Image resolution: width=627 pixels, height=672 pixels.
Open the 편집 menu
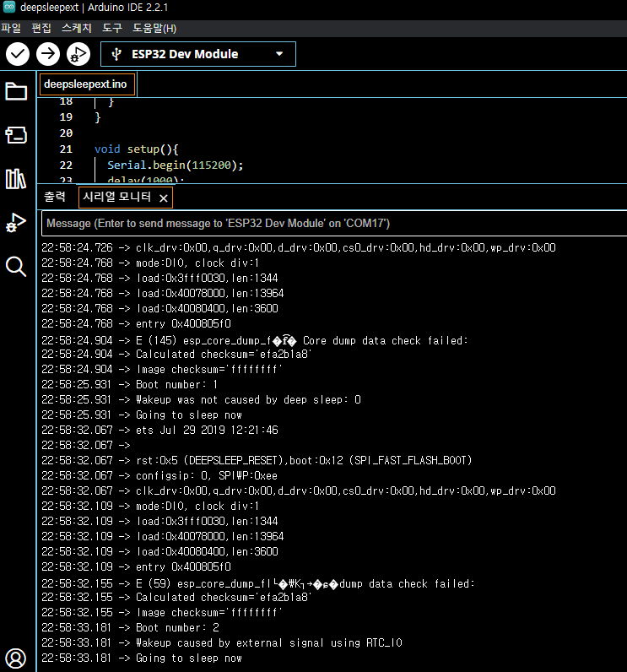click(41, 29)
